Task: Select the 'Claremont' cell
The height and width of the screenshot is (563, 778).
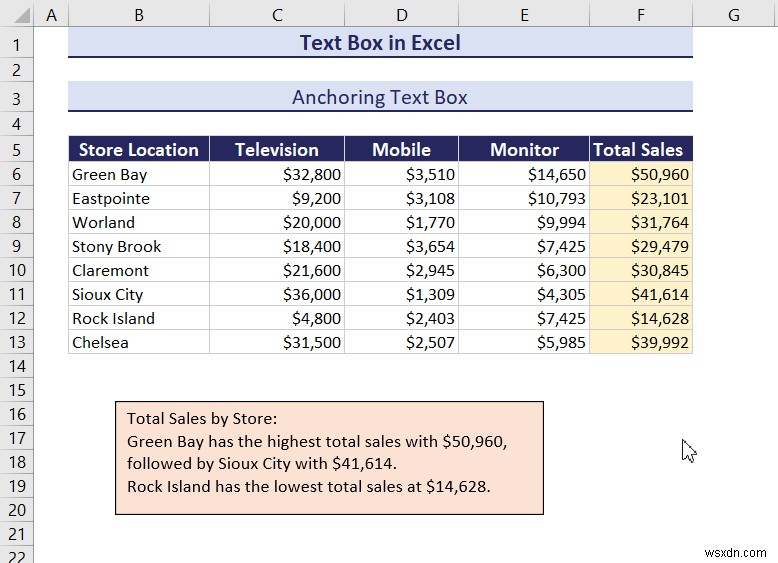Action: [139, 270]
